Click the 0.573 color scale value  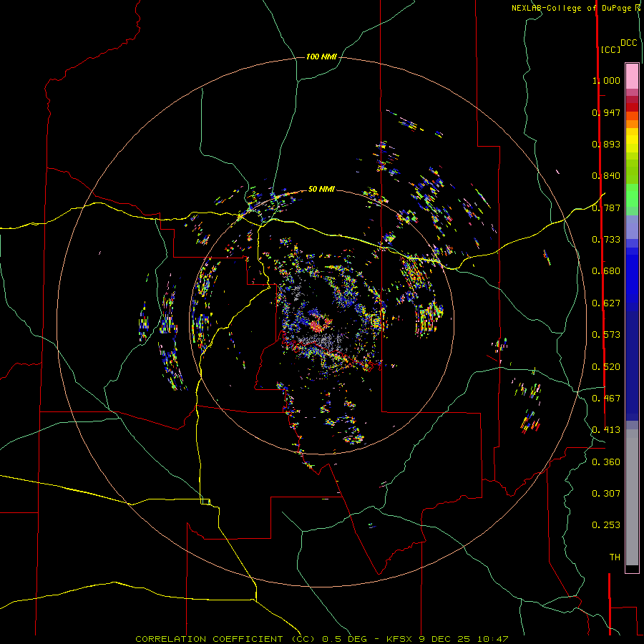pyautogui.click(x=606, y=335)
